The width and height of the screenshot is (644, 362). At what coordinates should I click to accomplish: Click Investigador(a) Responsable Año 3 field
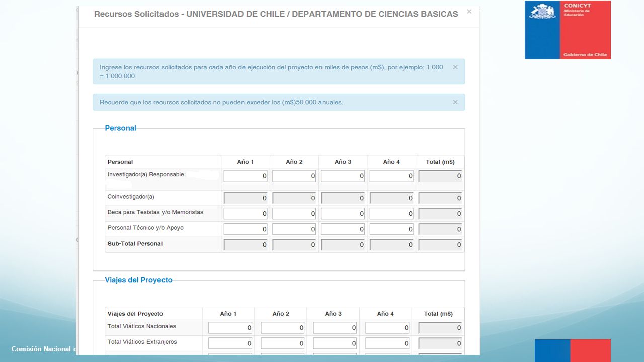[x=343, y=176]
